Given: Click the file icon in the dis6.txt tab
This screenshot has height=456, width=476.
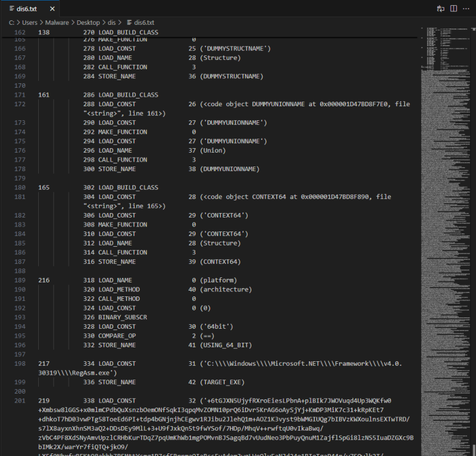Looking at the screenshot, I should coord(11,8).
